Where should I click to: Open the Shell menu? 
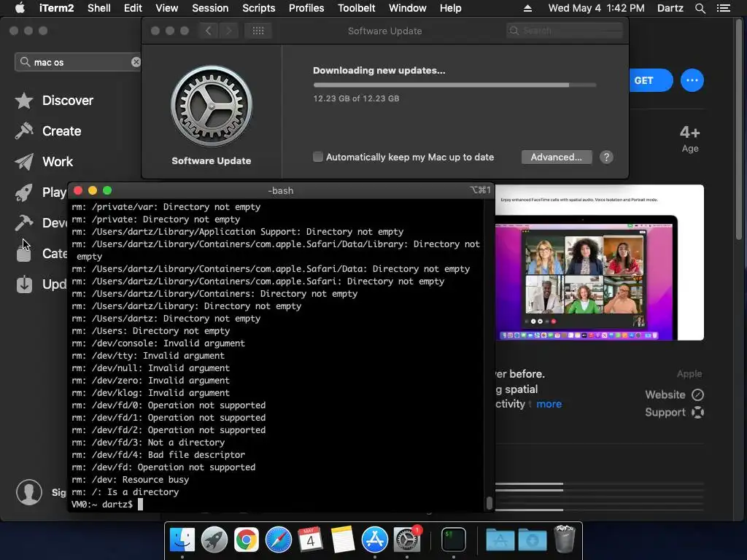click(x=99, y=8)
